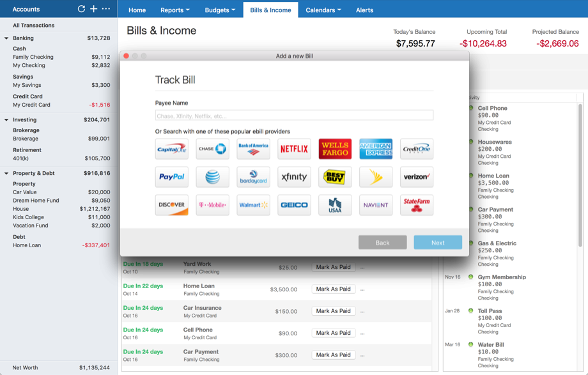Select the GEICO biller logo
588x375 pixels.
(294, 205)
